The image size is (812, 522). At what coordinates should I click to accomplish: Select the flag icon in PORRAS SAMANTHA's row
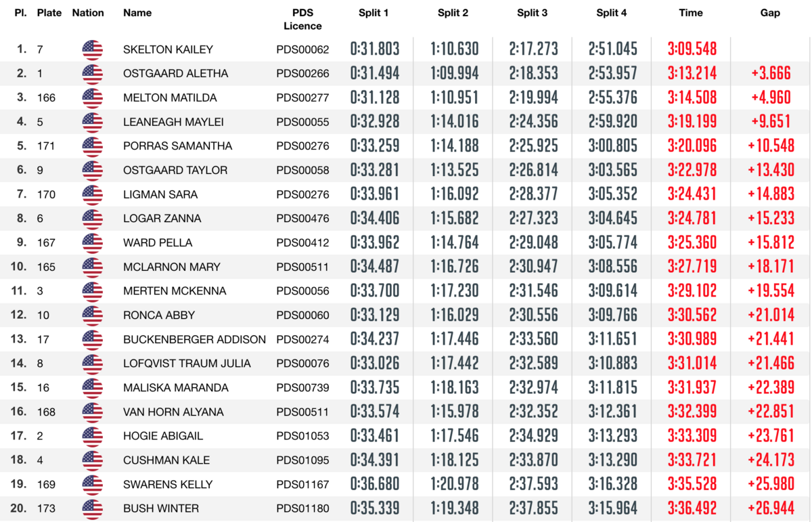92,146
